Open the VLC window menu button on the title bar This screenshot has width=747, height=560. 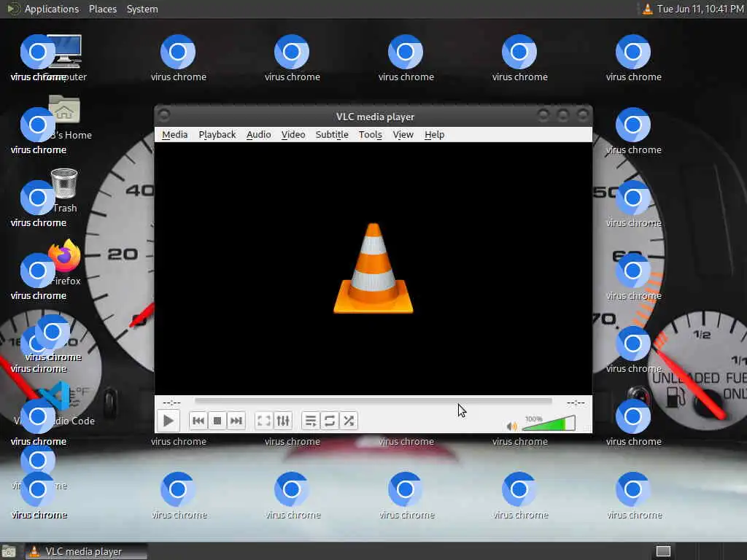point(164,115)
